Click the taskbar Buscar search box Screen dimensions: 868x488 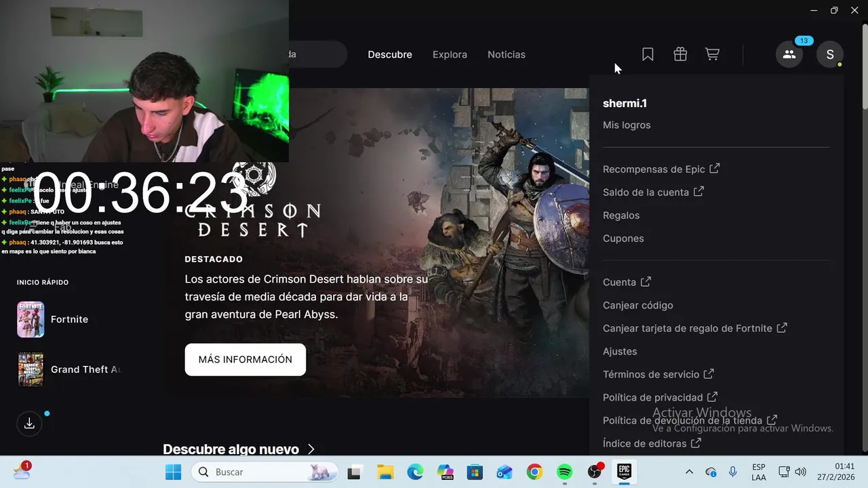(x=264, y=472)
